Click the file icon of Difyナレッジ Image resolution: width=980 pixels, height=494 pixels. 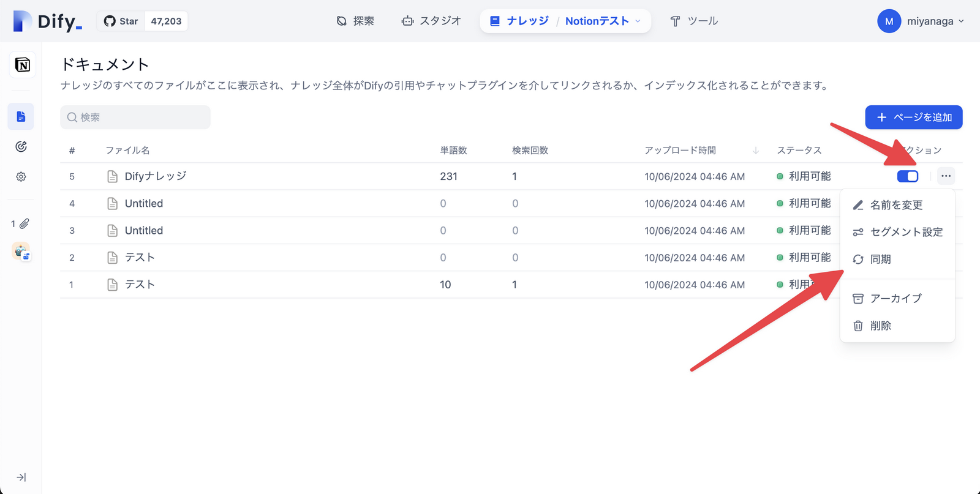pos(112,176)
